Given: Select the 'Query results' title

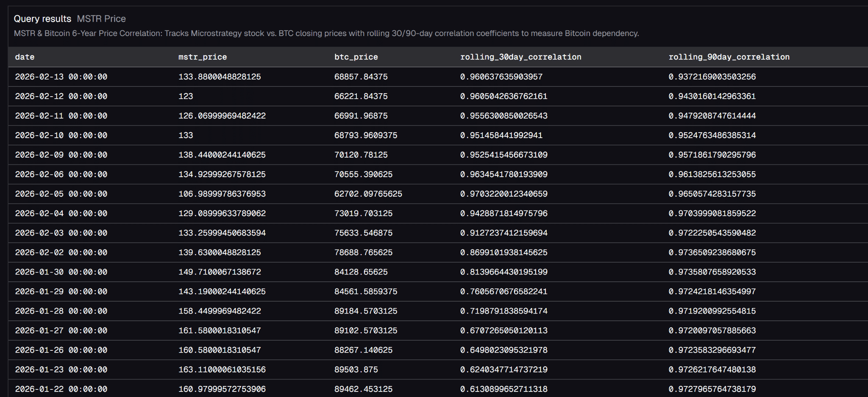Looking at the screenshot, I should coord(42,19).
